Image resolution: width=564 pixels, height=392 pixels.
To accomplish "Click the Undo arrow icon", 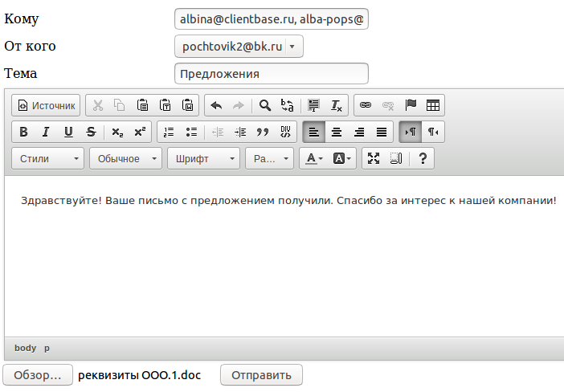I will tap(215, 105).
